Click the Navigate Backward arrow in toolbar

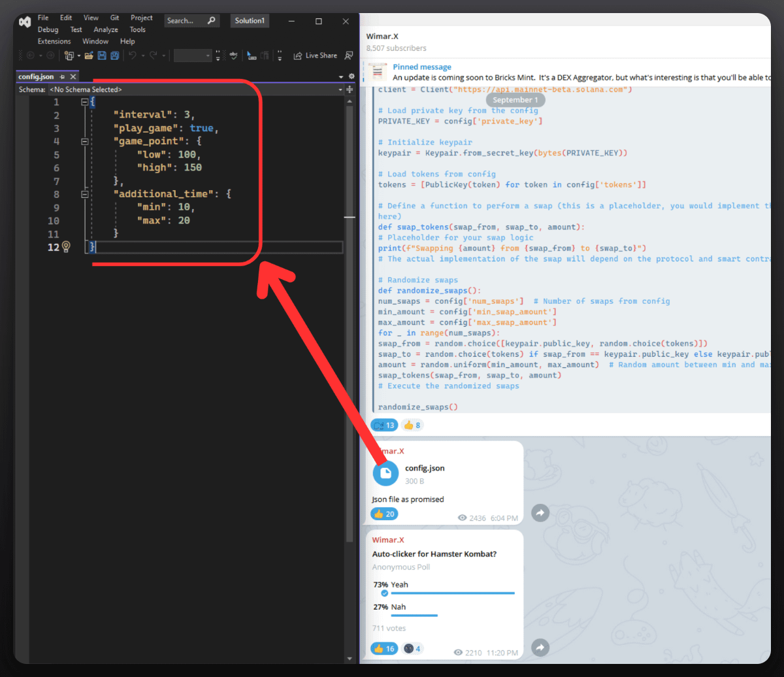(x=31, y=56)
